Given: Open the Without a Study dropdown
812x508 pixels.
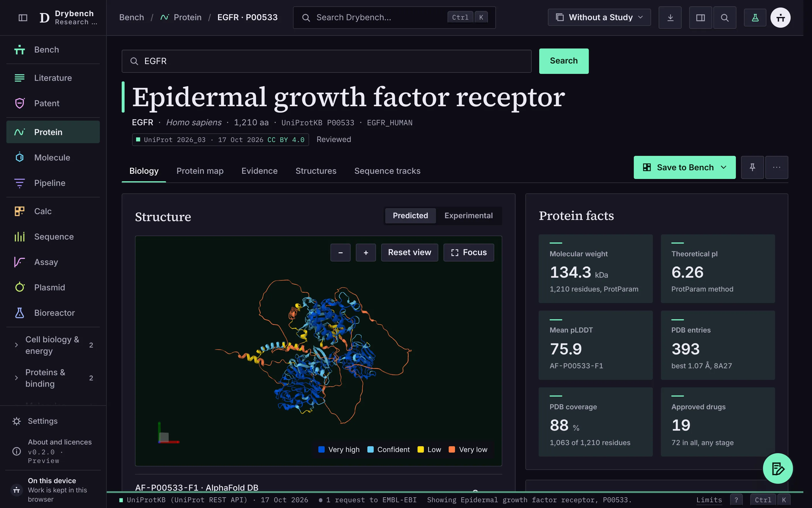Looking at the screenshot, I should (x=599, y=18).
